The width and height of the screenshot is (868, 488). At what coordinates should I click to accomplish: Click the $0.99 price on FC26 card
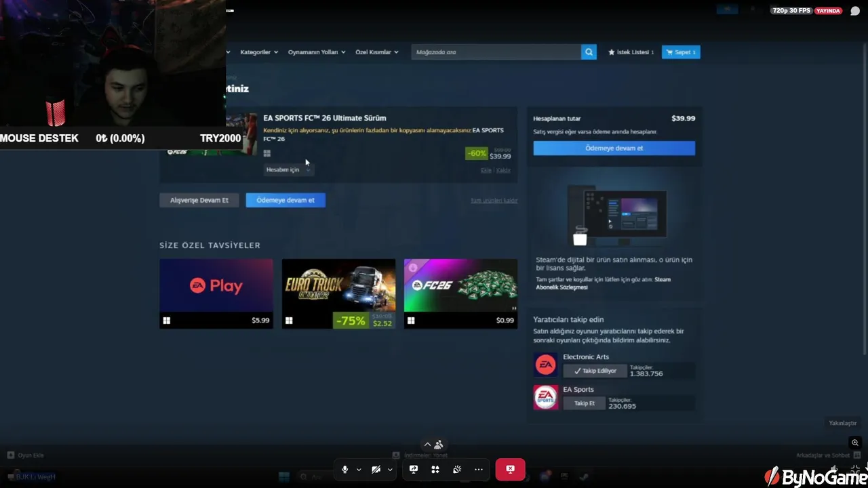(505, 321)
